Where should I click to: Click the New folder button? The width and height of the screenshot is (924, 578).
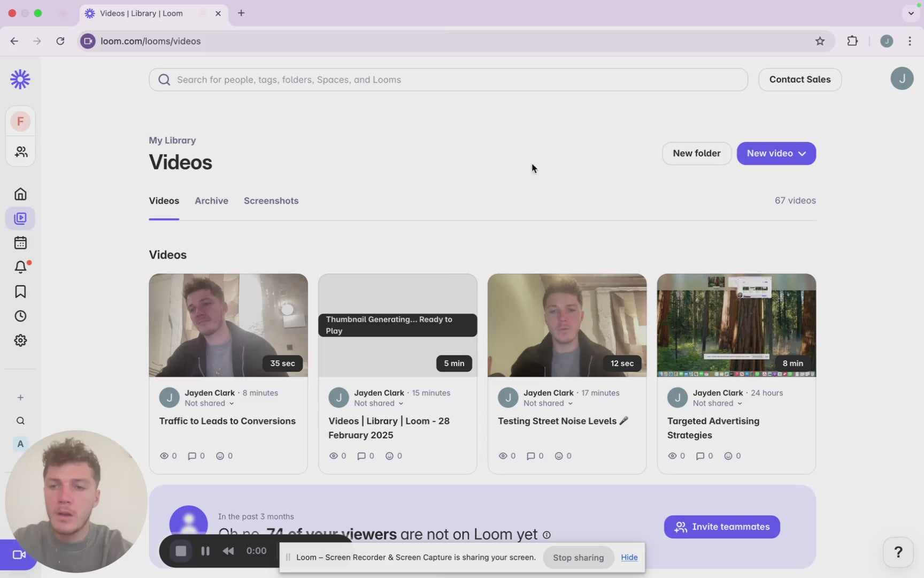(x=696, y=154)
